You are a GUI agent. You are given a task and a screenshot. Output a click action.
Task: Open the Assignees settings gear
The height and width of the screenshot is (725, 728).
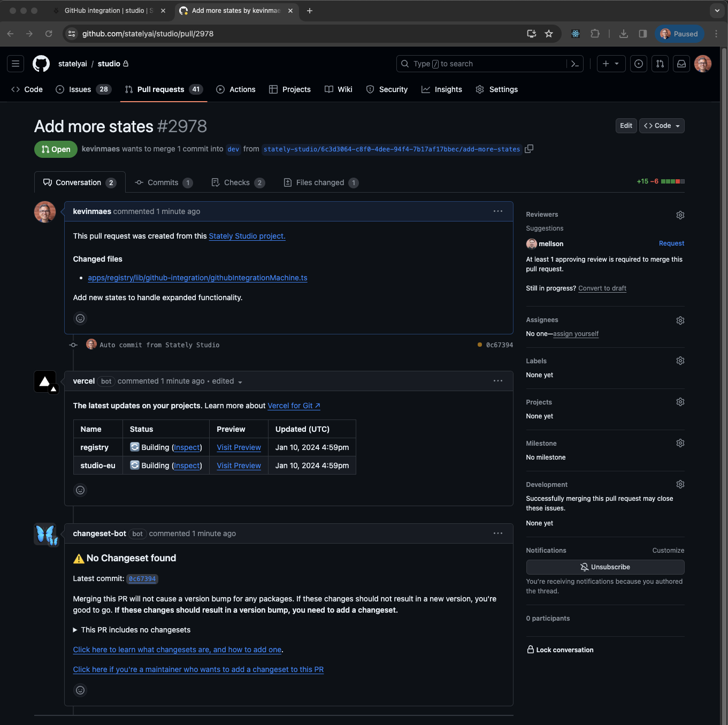(x=680, y=320)
